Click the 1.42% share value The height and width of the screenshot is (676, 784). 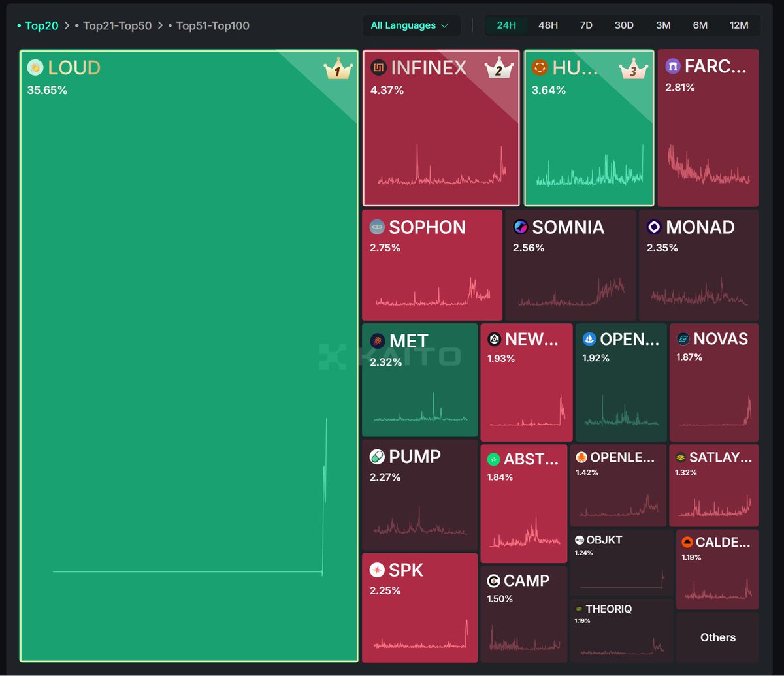587,472
